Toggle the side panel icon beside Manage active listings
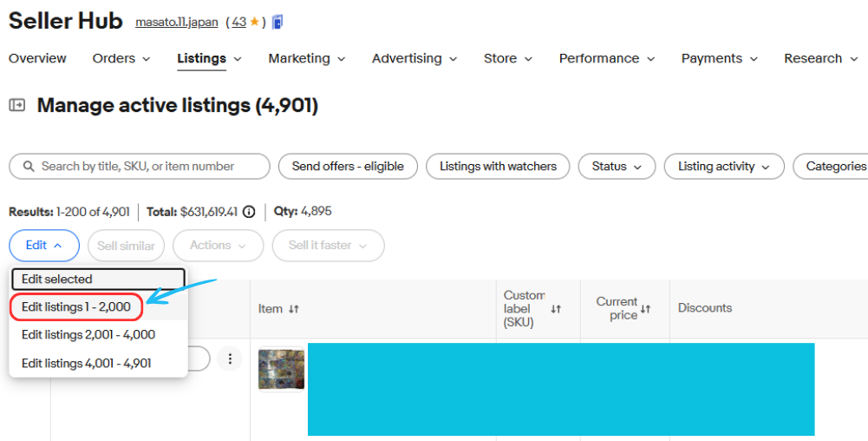The width and height of the screenshot is (868, 441). [x=17, y=105]
